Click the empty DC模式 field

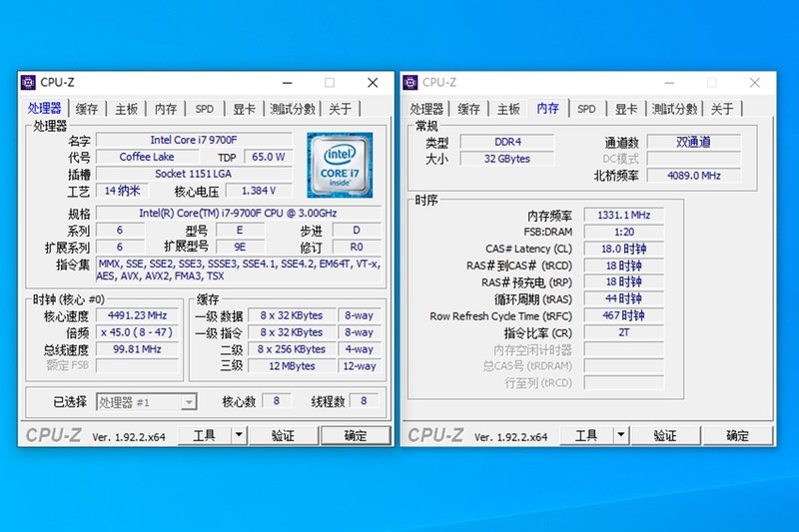[x=693, y=159]
